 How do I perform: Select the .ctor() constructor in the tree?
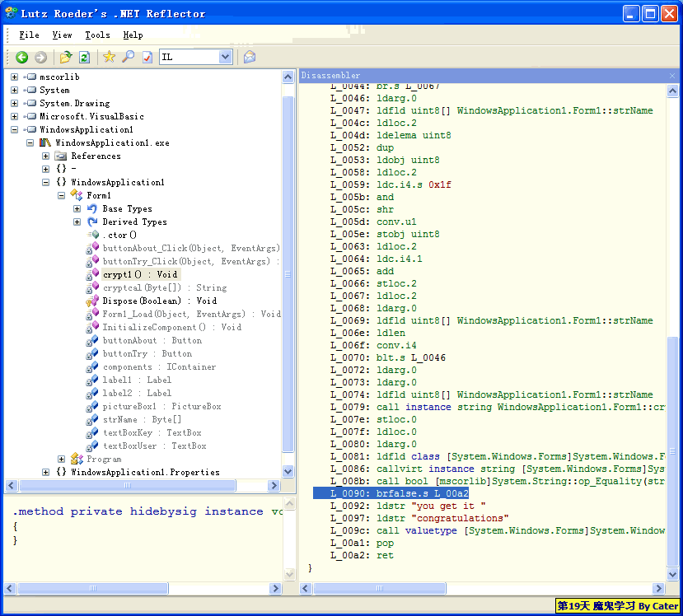pos(119,235)
